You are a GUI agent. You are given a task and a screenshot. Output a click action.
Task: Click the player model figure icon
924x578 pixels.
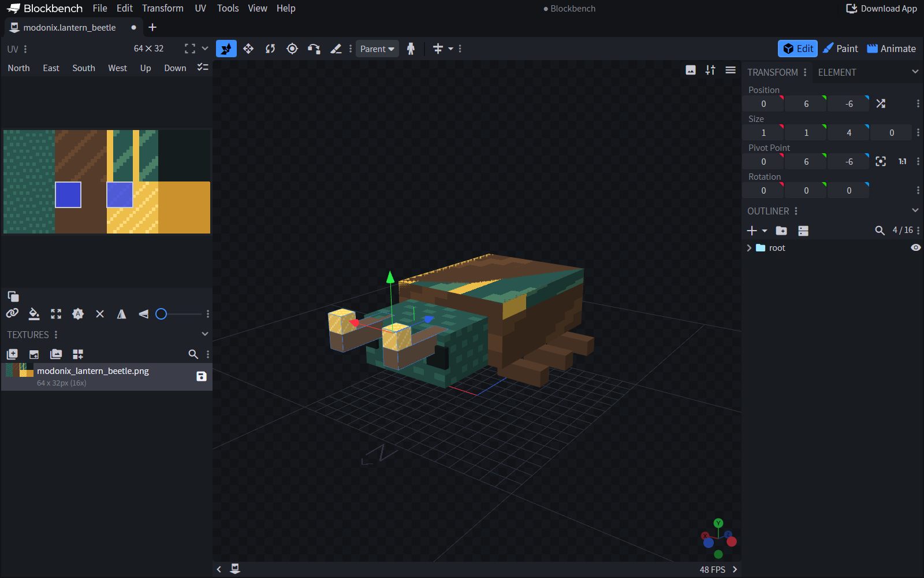pyautogui.click(x=411, y=49)
